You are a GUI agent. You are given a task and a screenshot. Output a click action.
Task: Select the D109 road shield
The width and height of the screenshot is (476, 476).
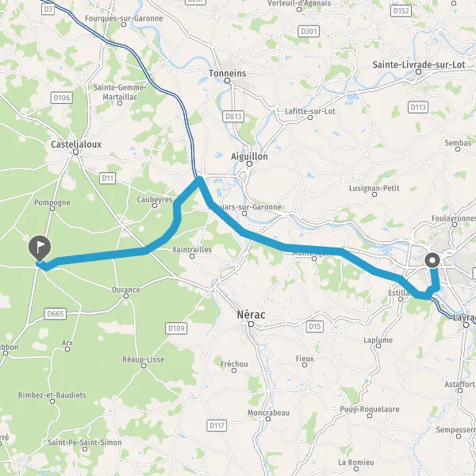click(176, 328)
